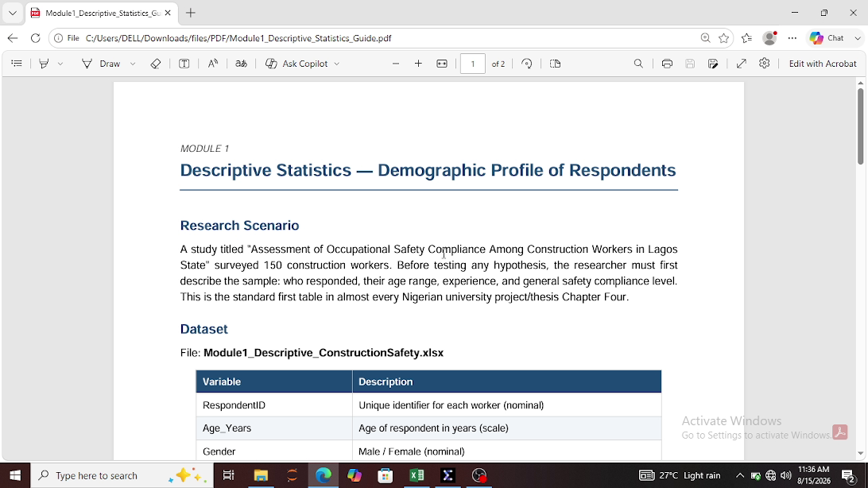Open the Ask Copilot dropdown chevron

point(336,64)
